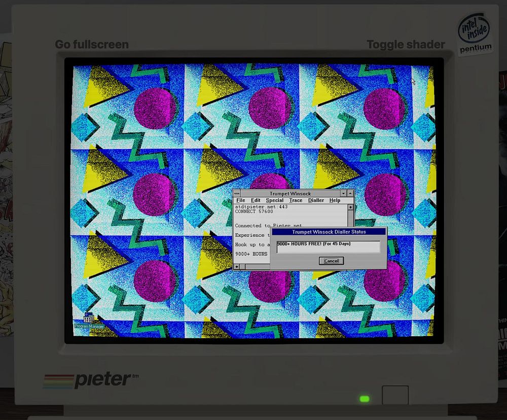Cancel the Trumpet Winsock Dialler Status dialog
The image size is (507, 420).
331,261
